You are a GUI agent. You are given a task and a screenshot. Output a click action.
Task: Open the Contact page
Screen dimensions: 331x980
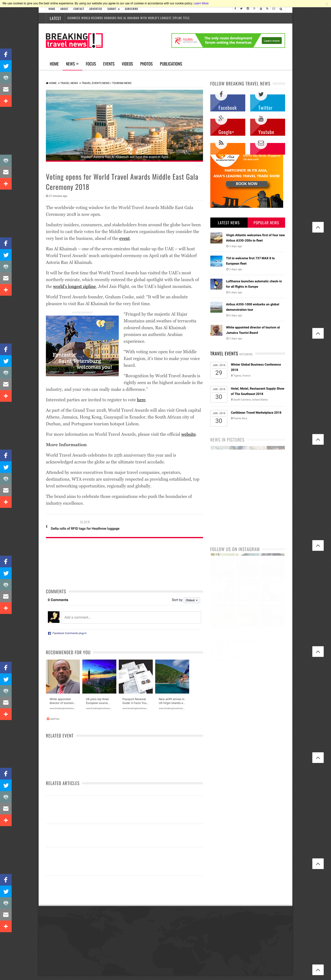tap(79, 9)
